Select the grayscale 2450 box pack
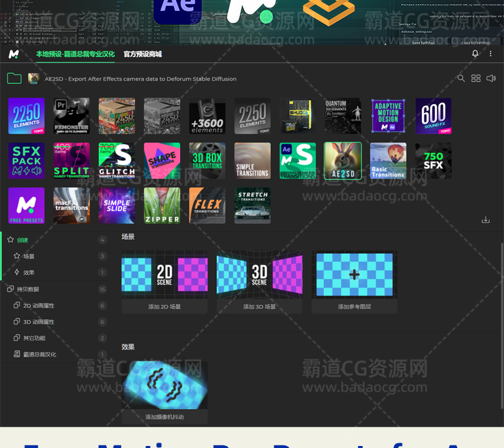The height and width of the screenshot is (448, 504). coord(162,116)
